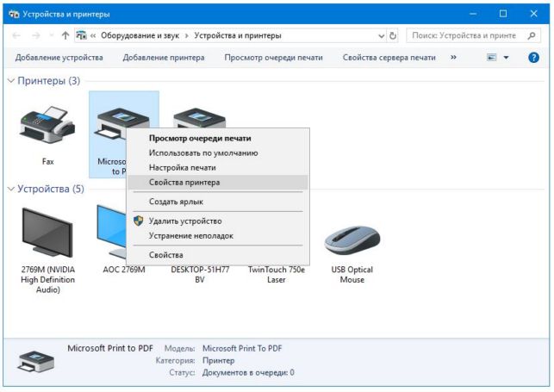Minimize the Устройства и принтеры window
Screen dimensions: 554x392
pyautogui.click(x=473, y=14)
